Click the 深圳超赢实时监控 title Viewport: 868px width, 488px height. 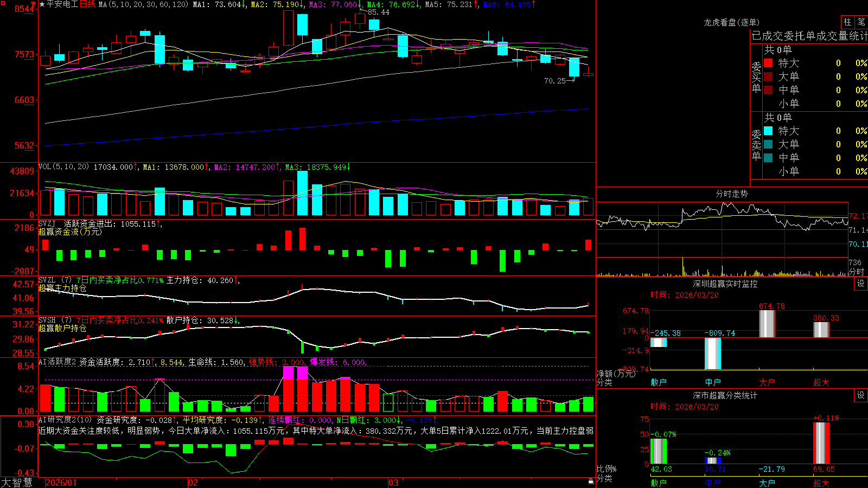click(725, 284)
